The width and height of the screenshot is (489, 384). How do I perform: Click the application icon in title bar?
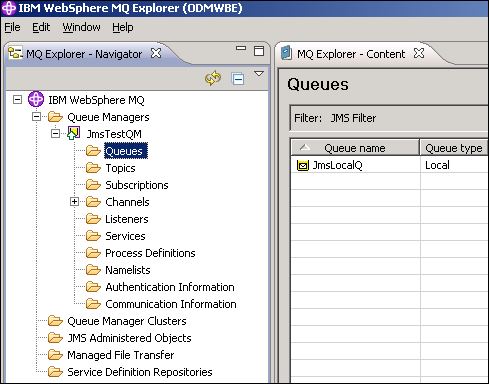click(x=8, y=8)
